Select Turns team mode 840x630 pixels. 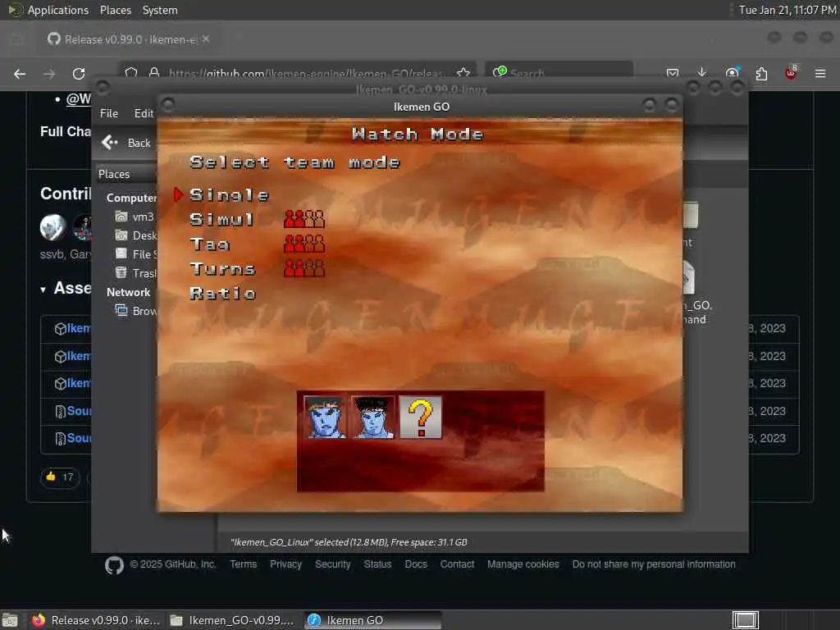(222, 268)
